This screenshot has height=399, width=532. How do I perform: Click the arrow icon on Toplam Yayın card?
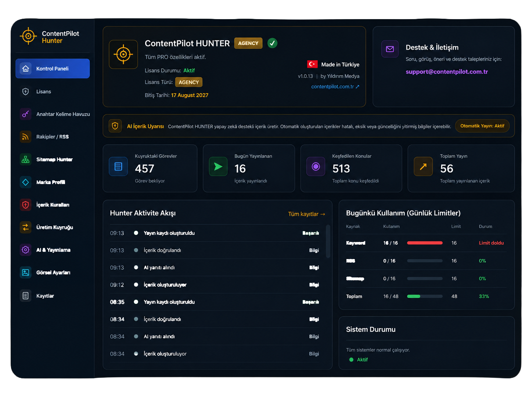point(423,166)
